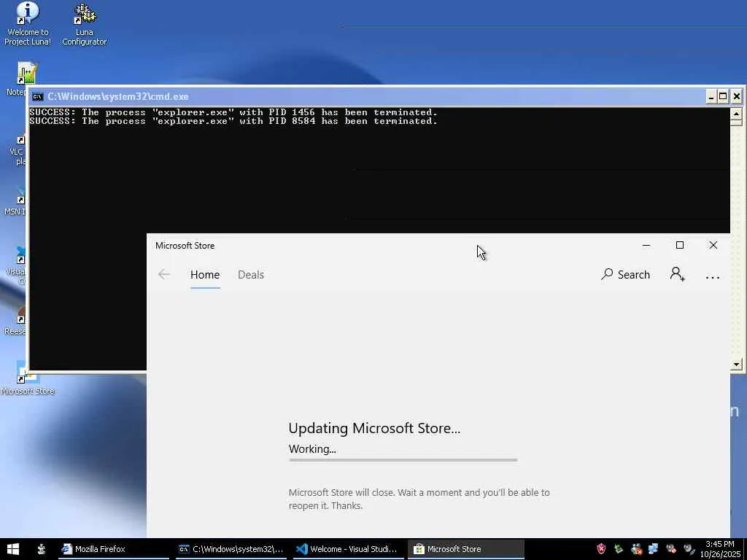The image size is (747, 560).
Task: Click the cmd.exe scrollbar down arrow
Action: click(x=736, y=365)
